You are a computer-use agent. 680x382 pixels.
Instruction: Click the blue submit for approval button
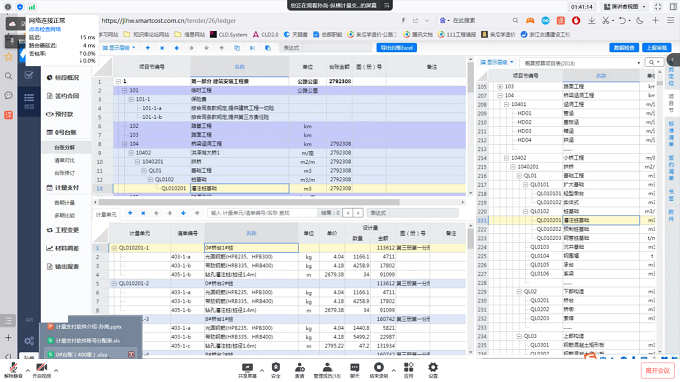pos(657,48)
